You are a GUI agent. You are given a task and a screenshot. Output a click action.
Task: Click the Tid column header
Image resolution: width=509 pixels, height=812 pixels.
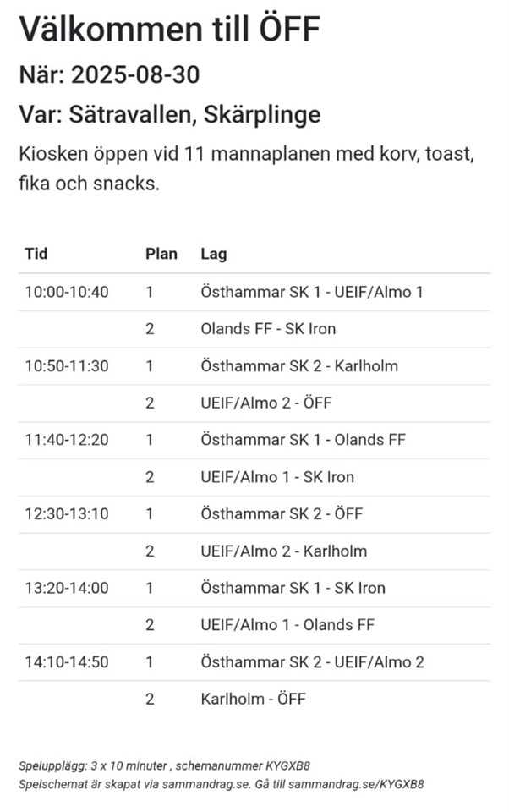[x=36, y=254]
